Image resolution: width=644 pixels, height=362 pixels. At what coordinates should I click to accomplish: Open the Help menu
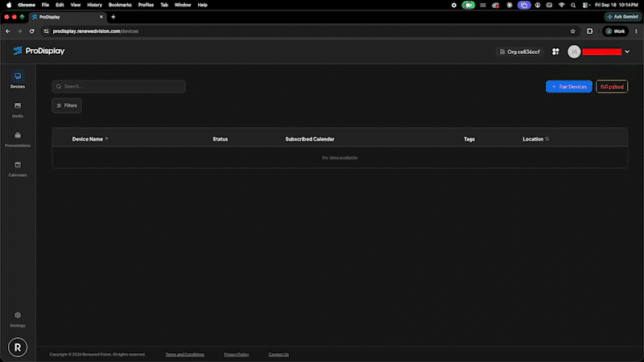click(x=203, y=5)
